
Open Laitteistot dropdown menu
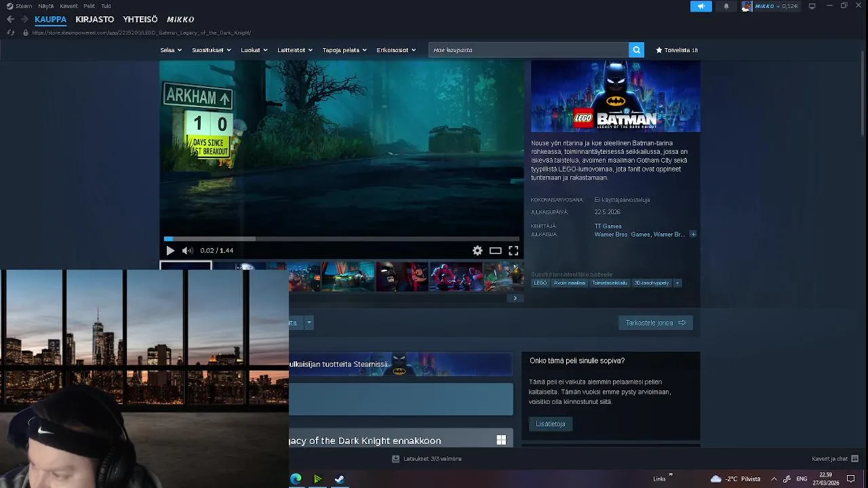click(295, 50)
